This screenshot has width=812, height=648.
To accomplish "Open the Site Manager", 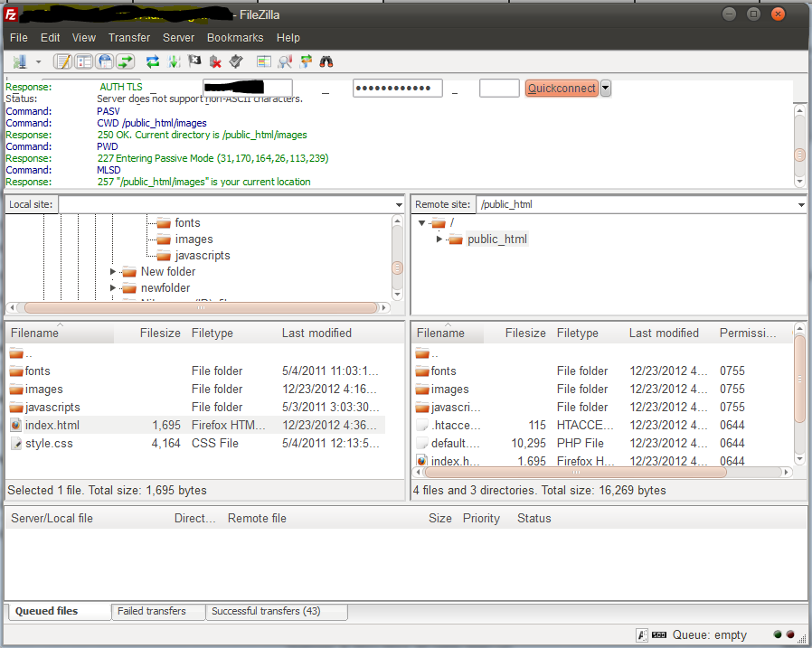I will 20,61.
